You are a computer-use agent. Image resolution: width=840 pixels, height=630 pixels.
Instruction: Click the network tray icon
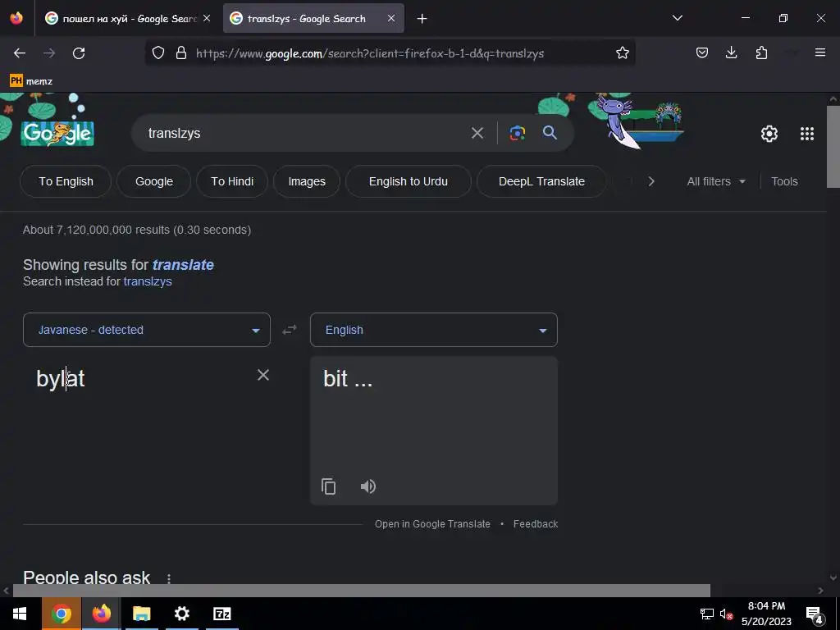tap(706, 614)
